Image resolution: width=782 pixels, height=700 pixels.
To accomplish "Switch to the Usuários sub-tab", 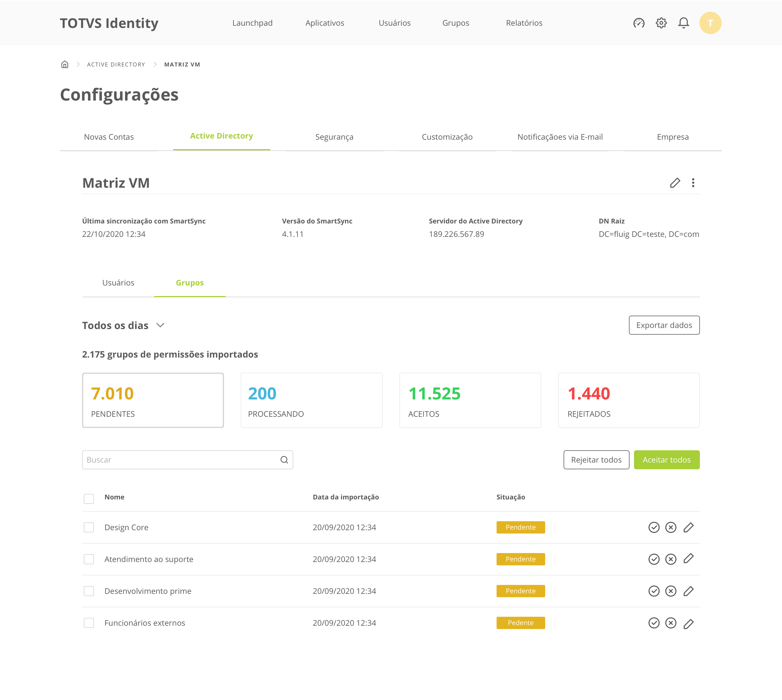I will (x=118, y=283).
